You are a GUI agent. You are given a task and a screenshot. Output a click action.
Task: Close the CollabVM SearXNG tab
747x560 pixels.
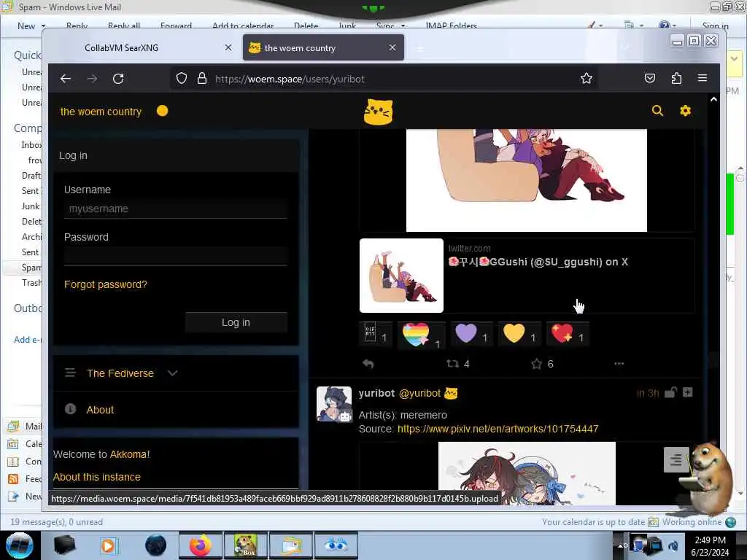(x=228, y=47)
